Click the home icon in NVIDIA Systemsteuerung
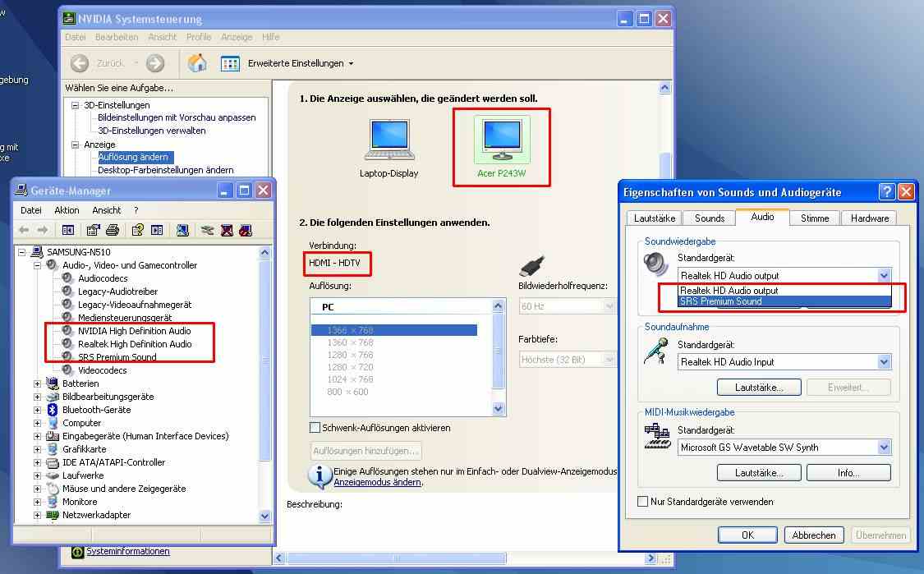The image size is (924, 574). 197,63
